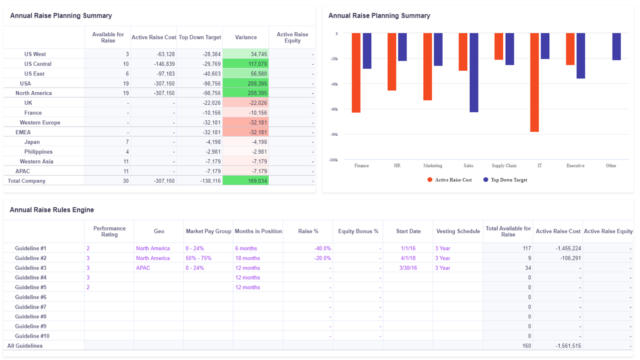This screenshot has width=640, height=360.
Task: Click the Guideline #6 row label
Action: [x=31, y=297]
